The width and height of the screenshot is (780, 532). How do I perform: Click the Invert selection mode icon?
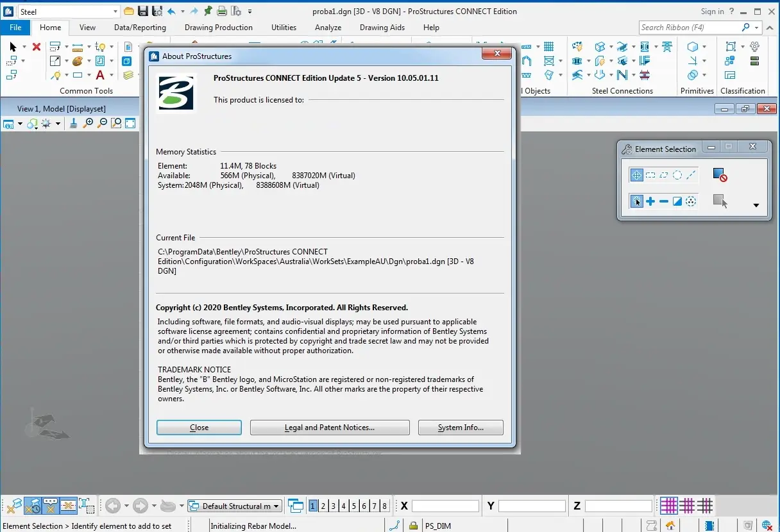[x=677, y=201]
